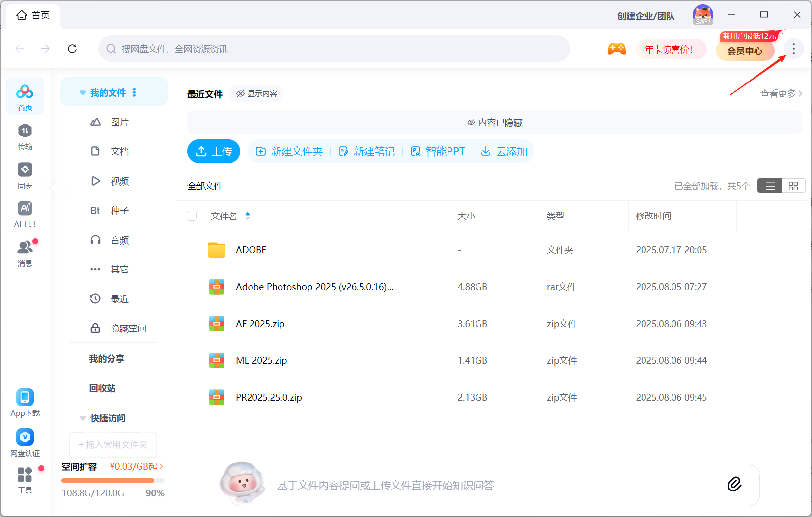Tick the select-all checkbox beside 文件名
812x517 pixels.
(192, 216)
